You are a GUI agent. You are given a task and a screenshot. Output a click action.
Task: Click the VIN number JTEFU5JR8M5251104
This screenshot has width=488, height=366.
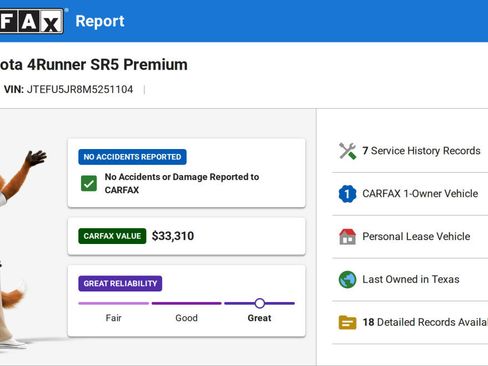pos(80,89)
